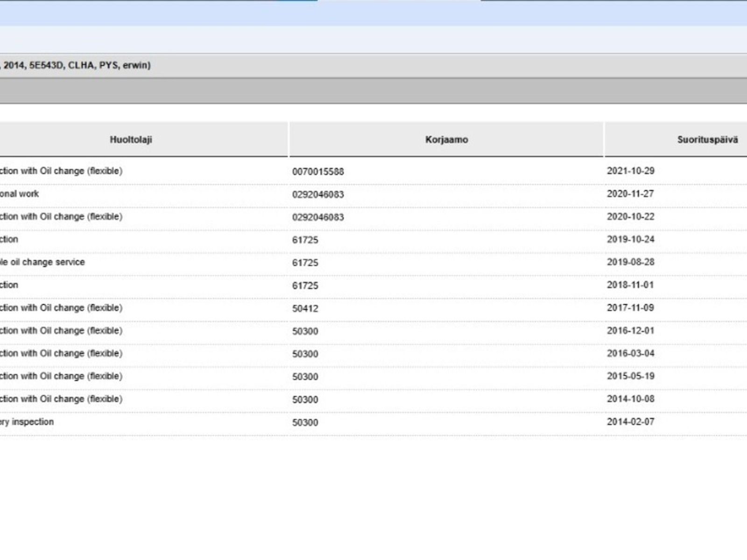Select the 2016-03-04 service date
The height and width of the screenshot is (560, 747).
coord(630,353)
